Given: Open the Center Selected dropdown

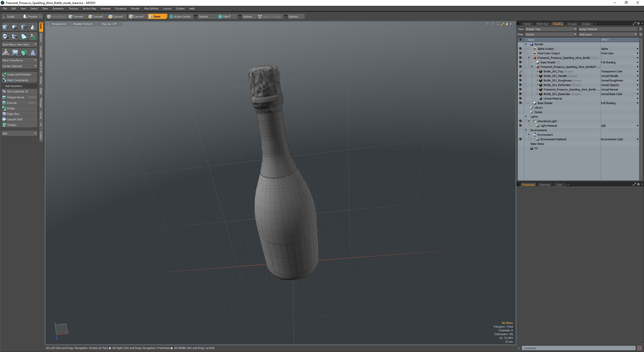Looking at the screenshot, I should (19, 66).
